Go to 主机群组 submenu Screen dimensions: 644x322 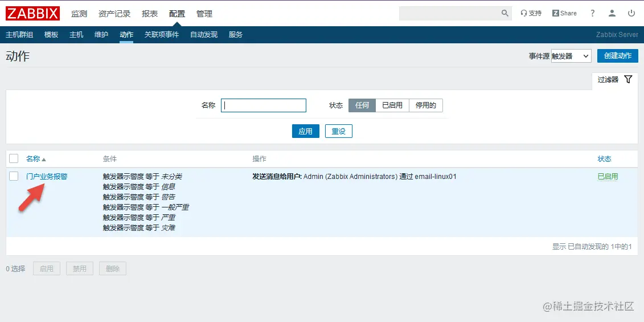coord(19,35)
